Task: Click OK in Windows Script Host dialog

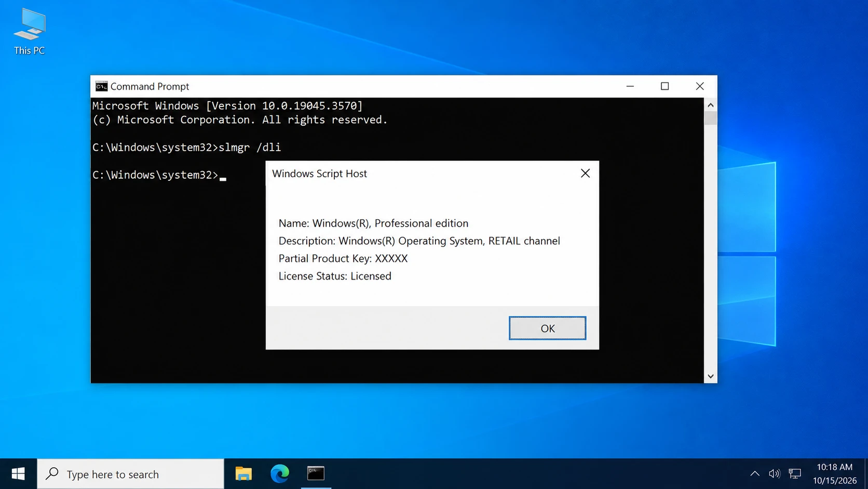Action: (x=547, y=328)
